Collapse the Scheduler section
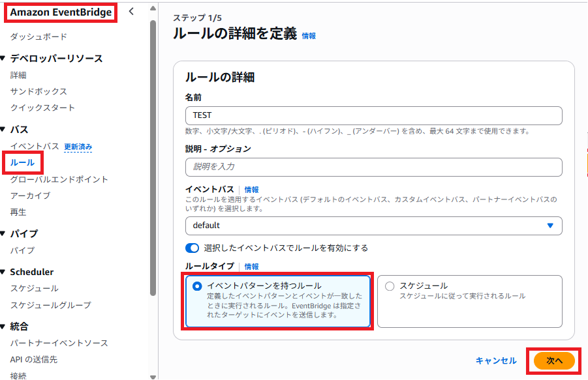 3,272
